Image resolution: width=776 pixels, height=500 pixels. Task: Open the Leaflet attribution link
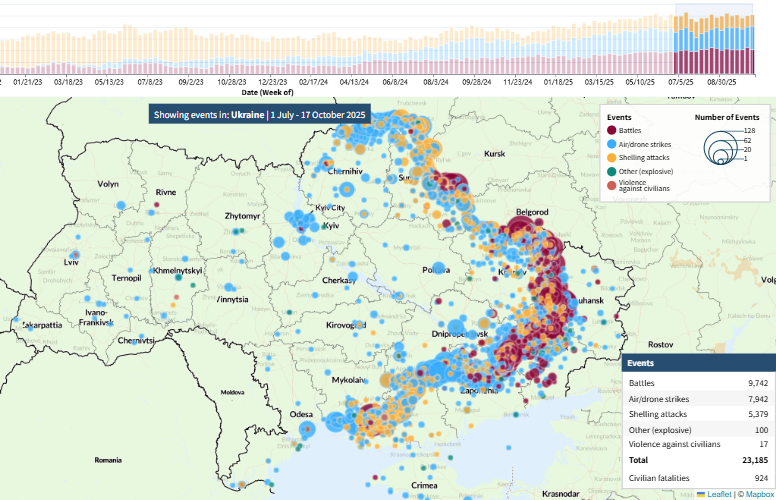(x=719, y=494)
